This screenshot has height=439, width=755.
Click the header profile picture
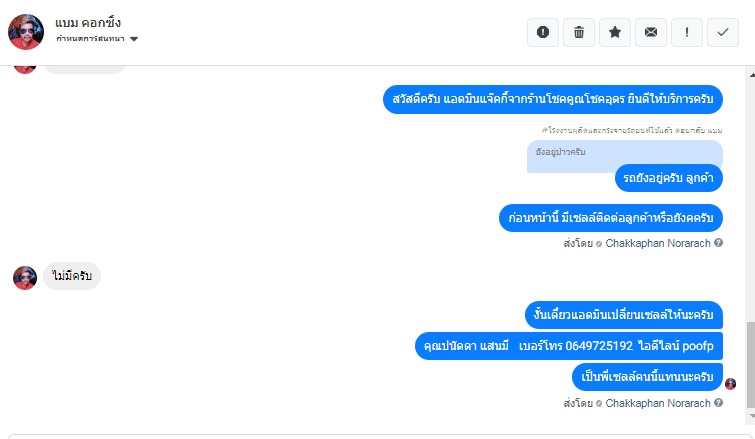point(26,32)
